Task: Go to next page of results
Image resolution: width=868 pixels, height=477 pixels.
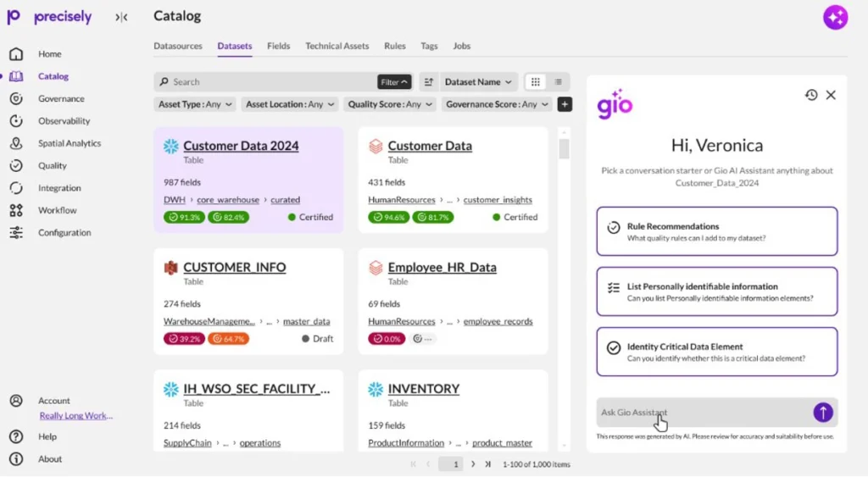Action: (473, 464)
